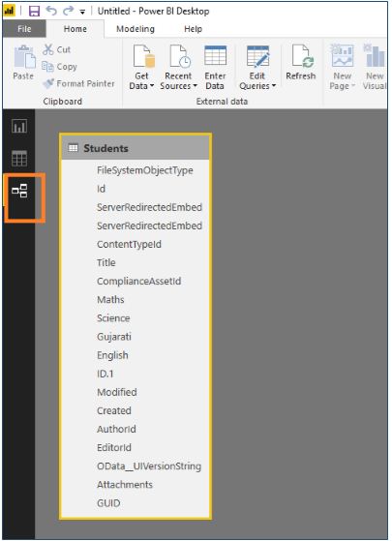Switch to Report view in sidebar
This screenshot has width=392, height=541.
pyautogui.click(x=19, y=126)
